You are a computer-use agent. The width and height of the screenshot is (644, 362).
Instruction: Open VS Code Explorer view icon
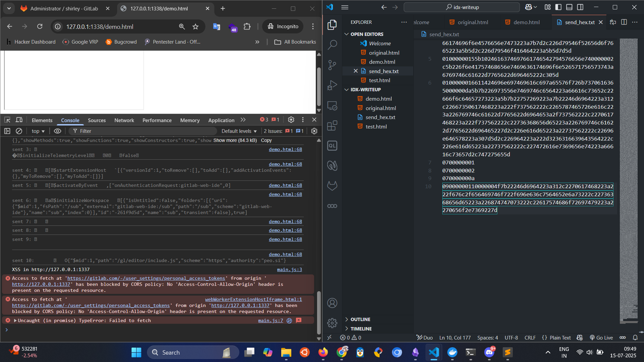tap(332, 24)
